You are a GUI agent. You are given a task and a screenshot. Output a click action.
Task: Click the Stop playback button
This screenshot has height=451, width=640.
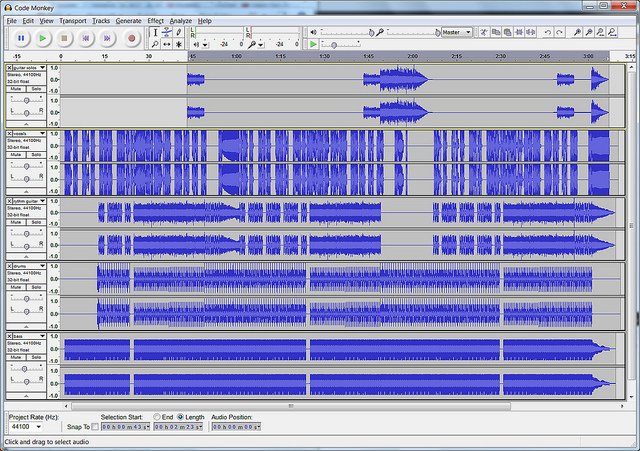[x=65, y=38]
